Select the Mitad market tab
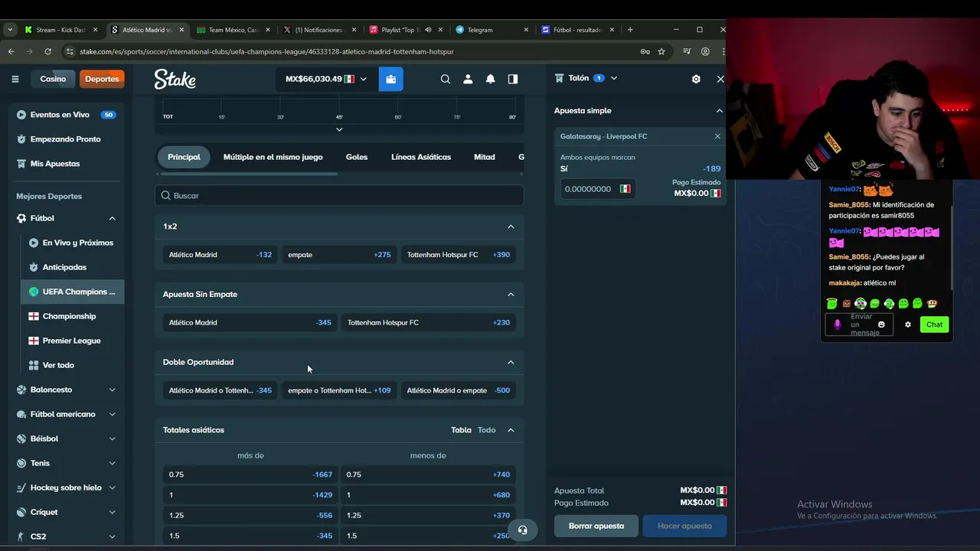The image size is (980, 551). [485, 157]
